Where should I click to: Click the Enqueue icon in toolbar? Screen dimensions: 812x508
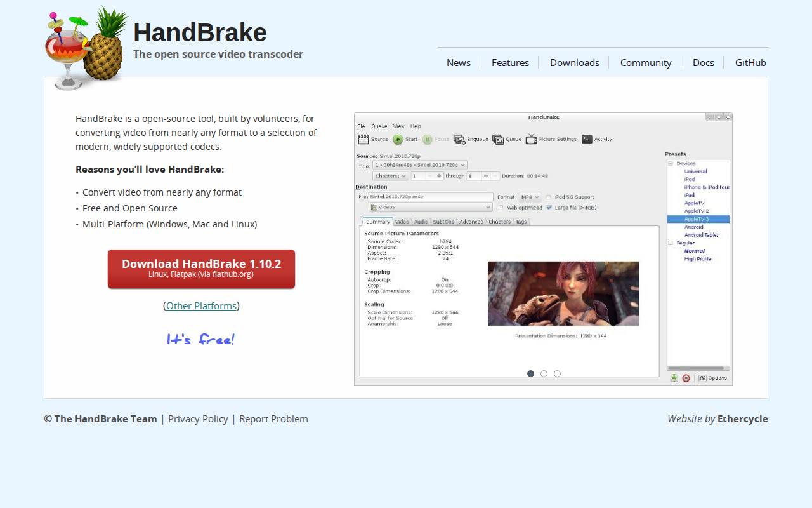459,139
